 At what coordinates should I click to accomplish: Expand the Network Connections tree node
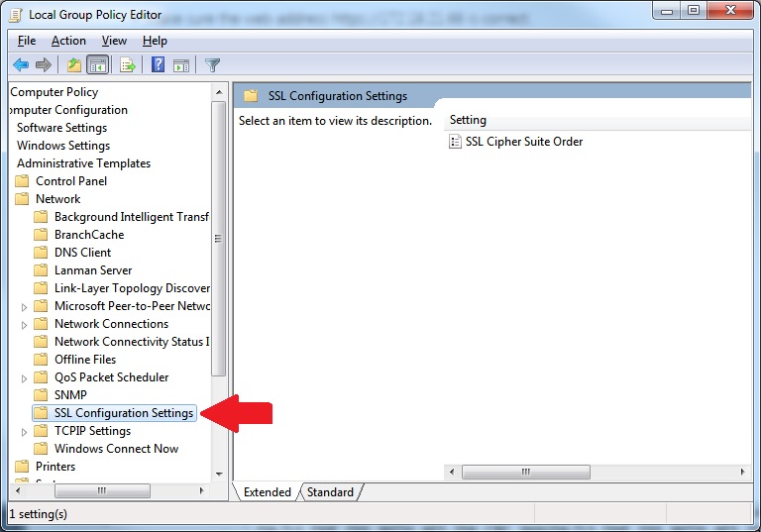25,324
